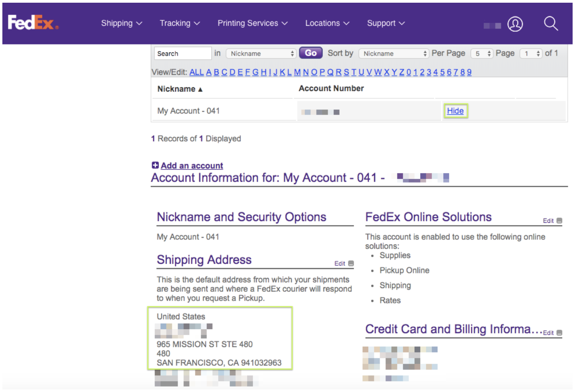
Task: Click the Search input field
Action: [x=183, y=53]
